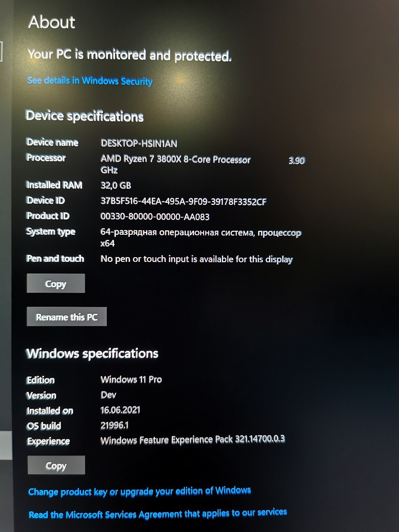Open See details in Windows Security link
399x532 pixels.
(90, 81)
